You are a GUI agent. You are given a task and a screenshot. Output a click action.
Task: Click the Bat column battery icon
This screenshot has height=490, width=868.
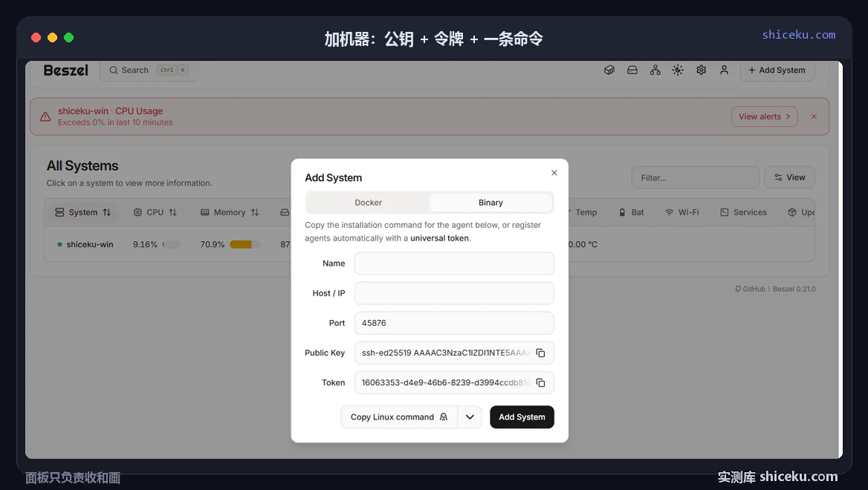pyautogui.click(x=622, y=212)
